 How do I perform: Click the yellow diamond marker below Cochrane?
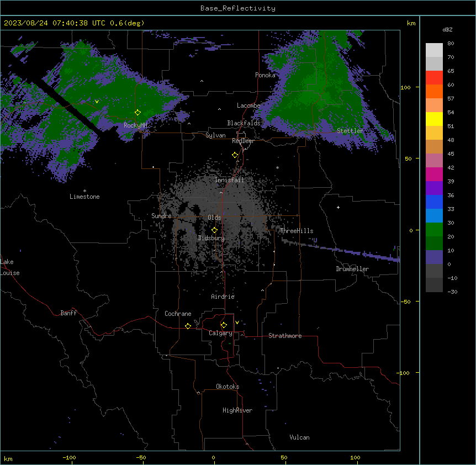(x=188, y=326)
